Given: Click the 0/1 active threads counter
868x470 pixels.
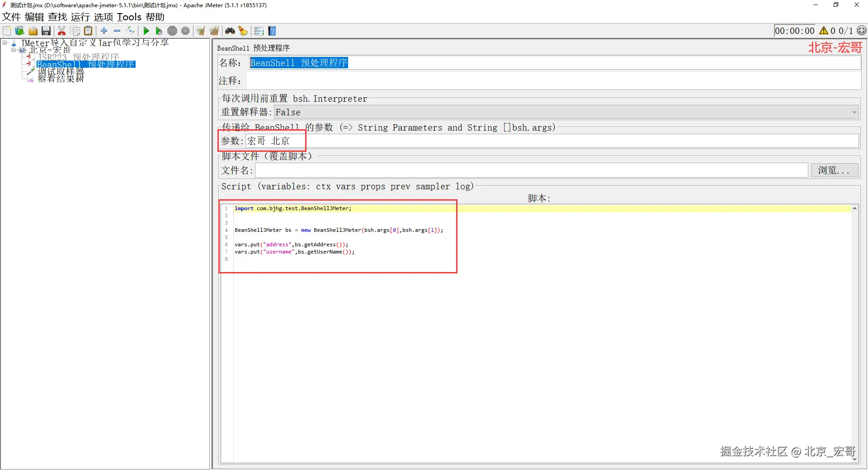Looking at the screenshot, I should [846, 31].
